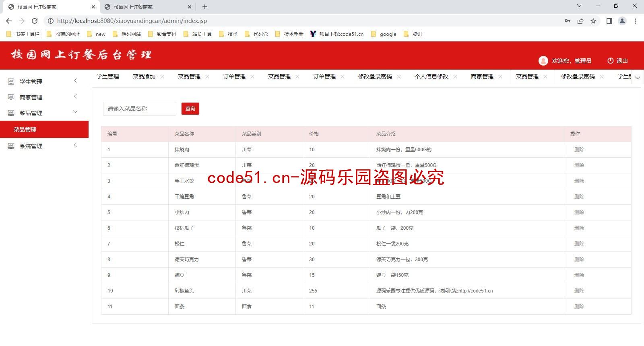Viewport: 644px width, 346px height.
Task: Click the administrator avatar icon
Action: click(543, 61)
